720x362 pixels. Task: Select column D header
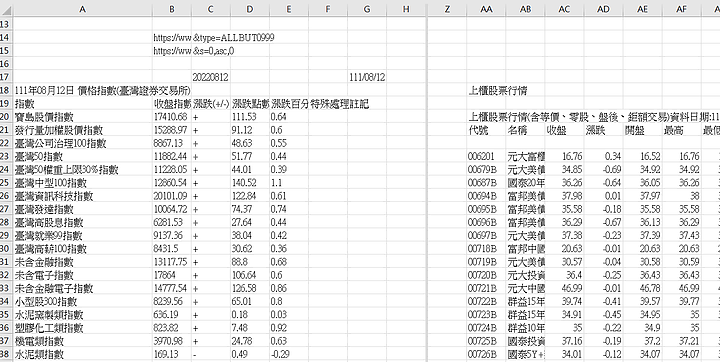point(250,8)
